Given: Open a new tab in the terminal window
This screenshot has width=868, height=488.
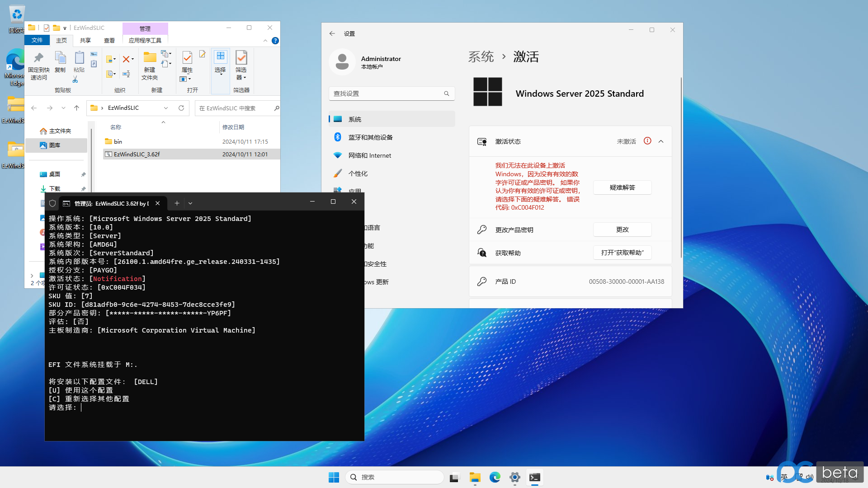Looking at the screenshot, I should click(177, 203).
